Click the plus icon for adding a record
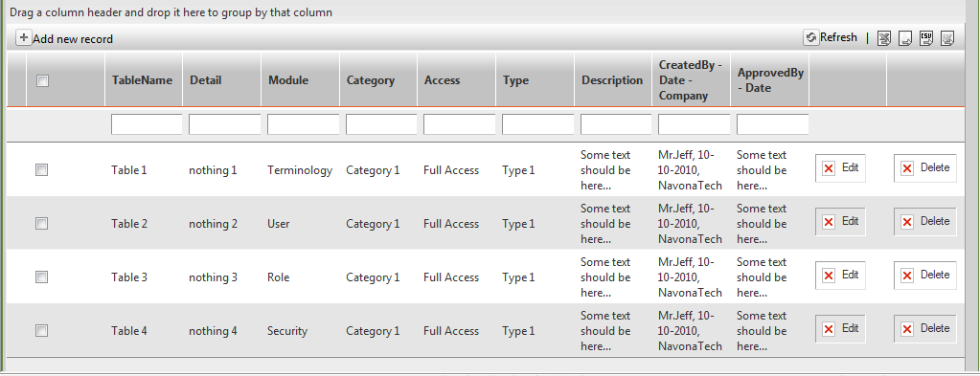Screen dimensions: 980x376 click(23, 38)
